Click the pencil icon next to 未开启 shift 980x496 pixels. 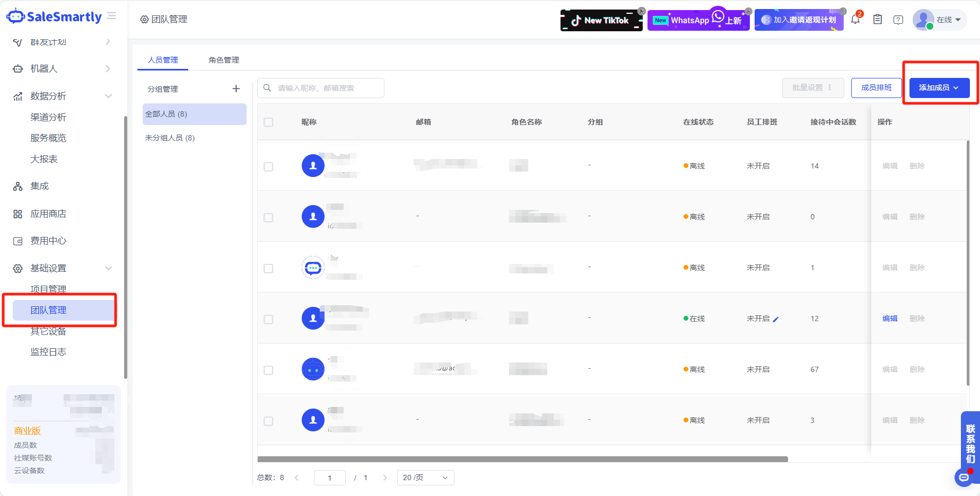776,319
